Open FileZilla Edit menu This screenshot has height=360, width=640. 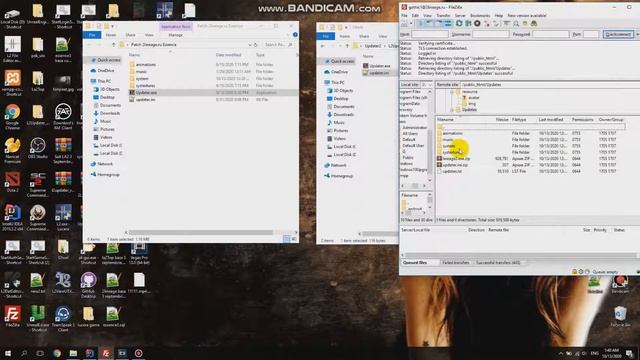415,16
